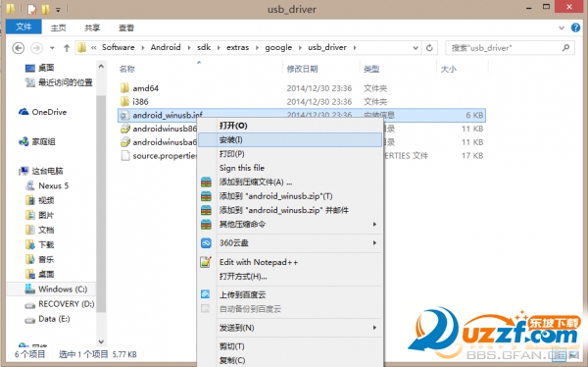Select the amd64 folder icon
This screenshot has width=588, height=367.
point(124,88)
